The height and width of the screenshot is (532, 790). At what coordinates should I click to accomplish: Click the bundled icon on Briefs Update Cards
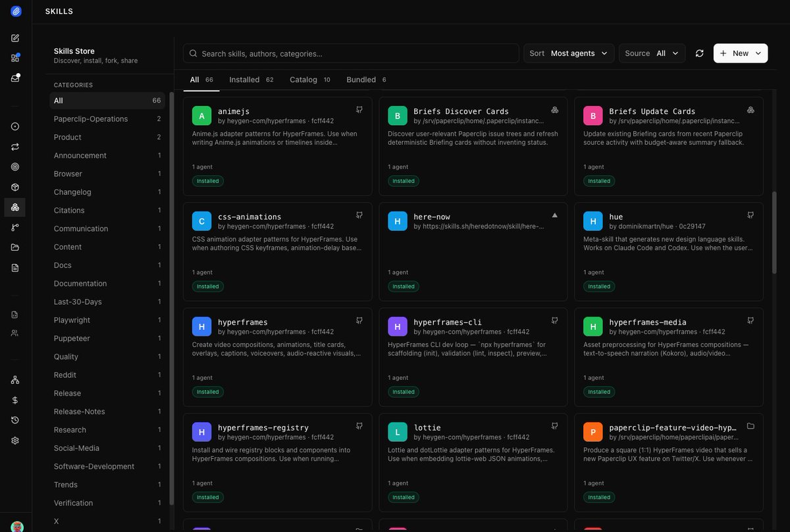(750, 109)
